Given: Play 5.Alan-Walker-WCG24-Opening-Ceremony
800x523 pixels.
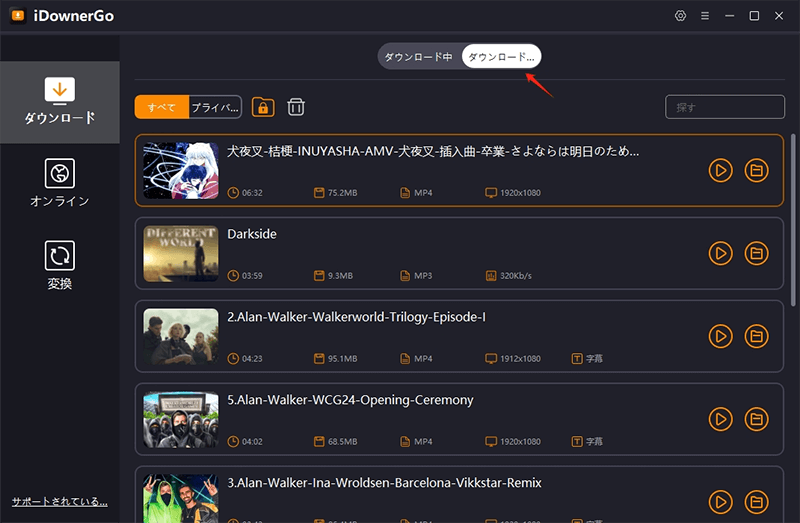Looking at the screenshot, I should 720,419.
